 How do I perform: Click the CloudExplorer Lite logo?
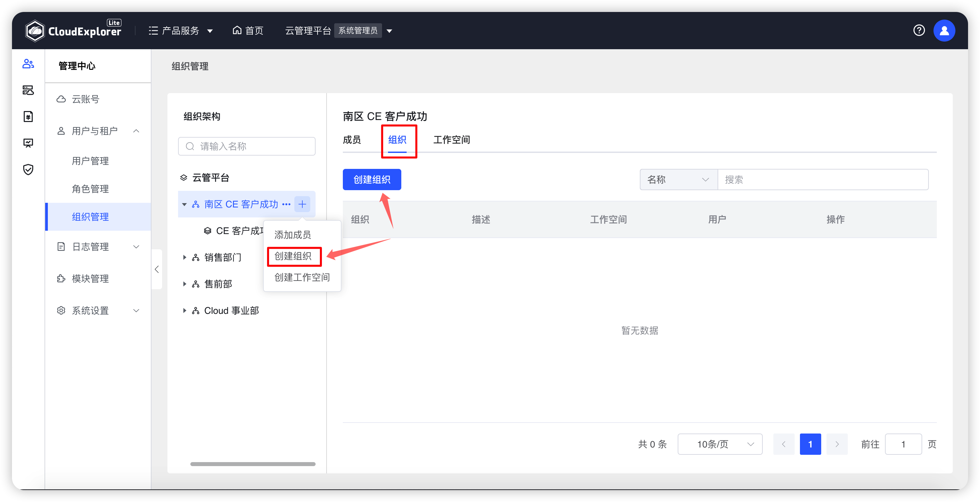coord(73,31)
